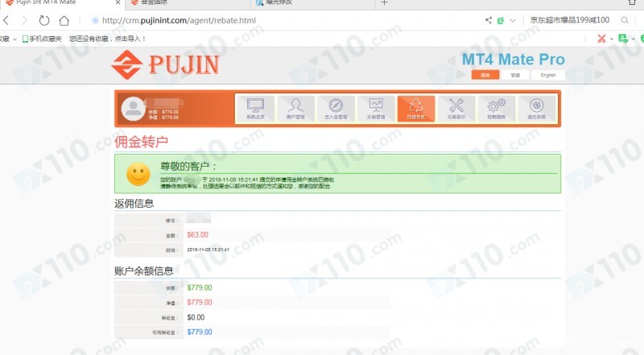Open a new browser tab with plus
Viewport: 644px width, 355px height.
[x=385, y=3]
